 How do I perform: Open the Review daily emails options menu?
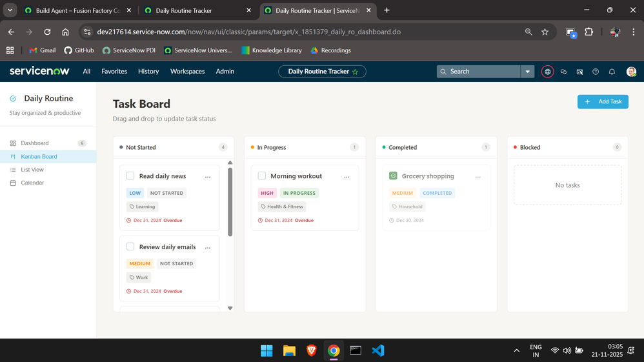click(x=208, y=248)
